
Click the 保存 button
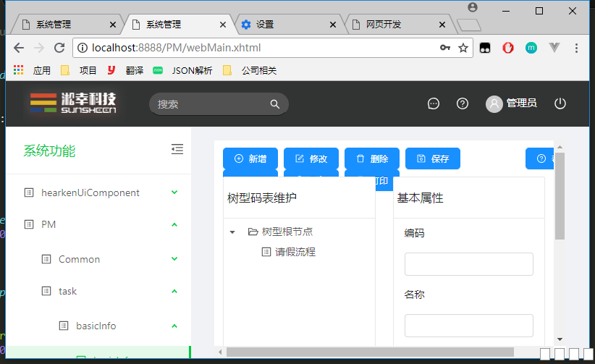[433, 158]
